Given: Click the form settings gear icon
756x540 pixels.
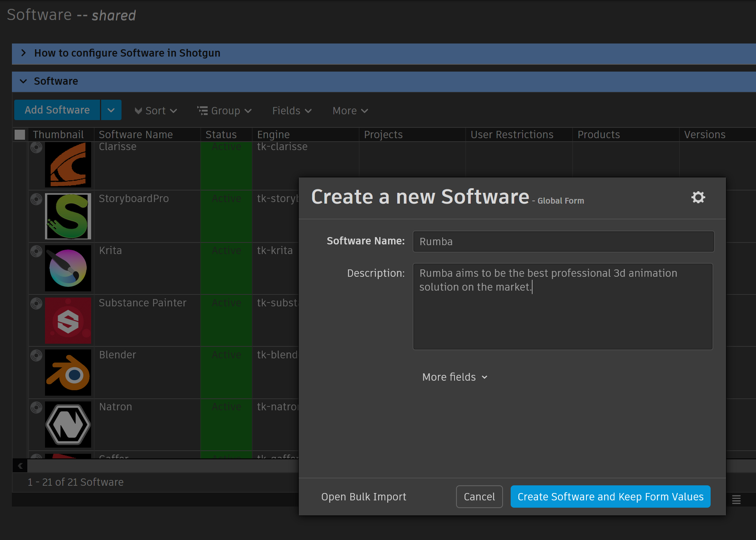Looking at the screenshot, I should coord(698,197).
